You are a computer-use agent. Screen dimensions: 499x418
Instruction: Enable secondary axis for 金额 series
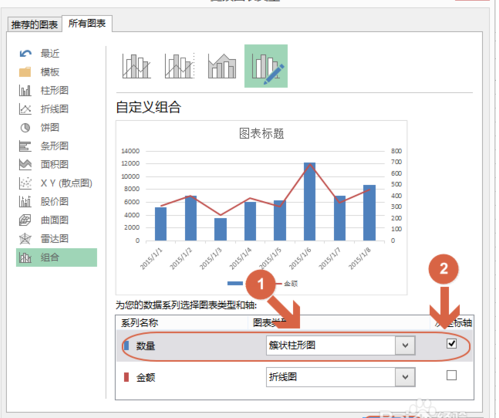[451, 375]
